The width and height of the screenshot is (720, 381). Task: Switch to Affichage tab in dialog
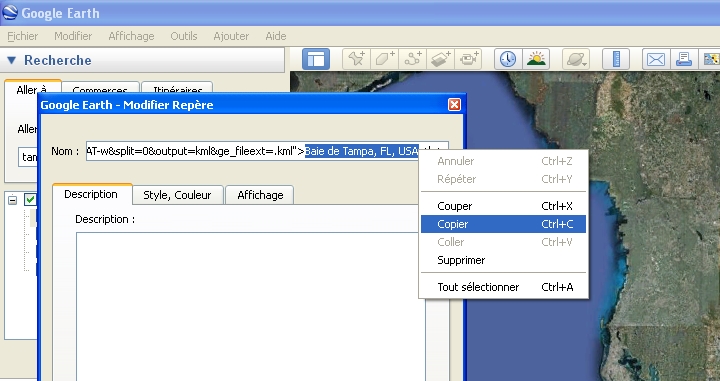(260, 195)
